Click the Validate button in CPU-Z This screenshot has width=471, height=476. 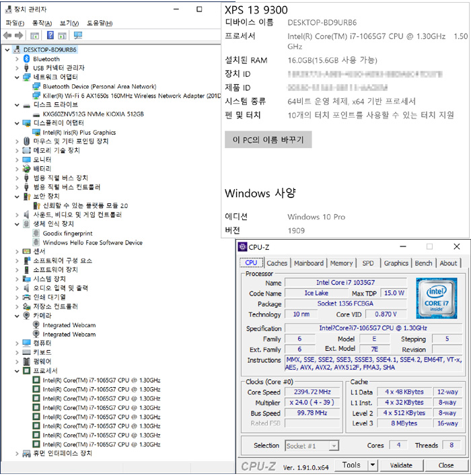pyautogui.click(x=401, y=465)
